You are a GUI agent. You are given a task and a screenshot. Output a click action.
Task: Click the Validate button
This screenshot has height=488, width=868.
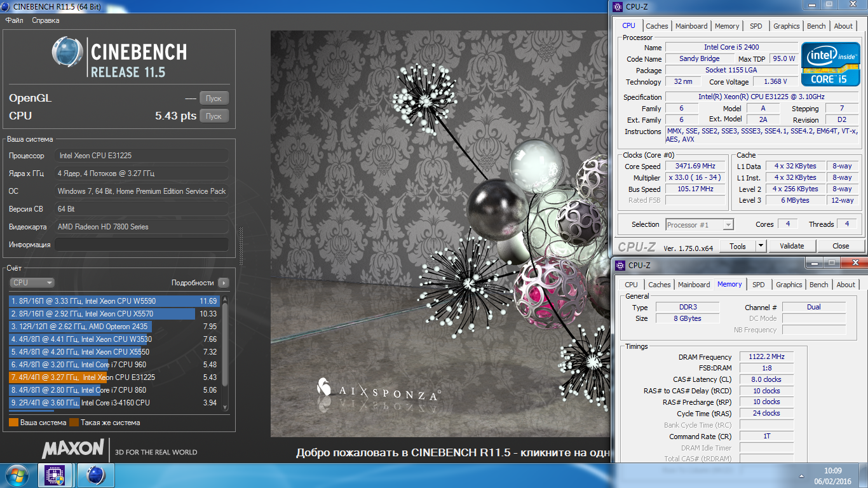pos(792,246)
